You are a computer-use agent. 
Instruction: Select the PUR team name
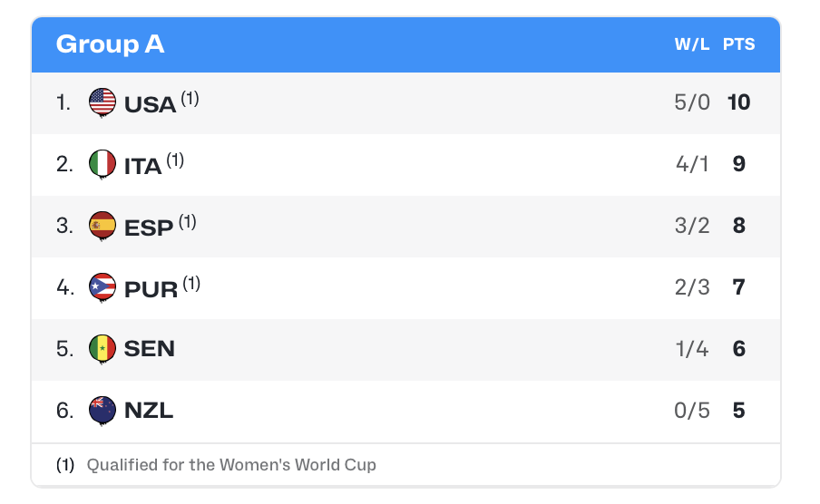(151, 289)
